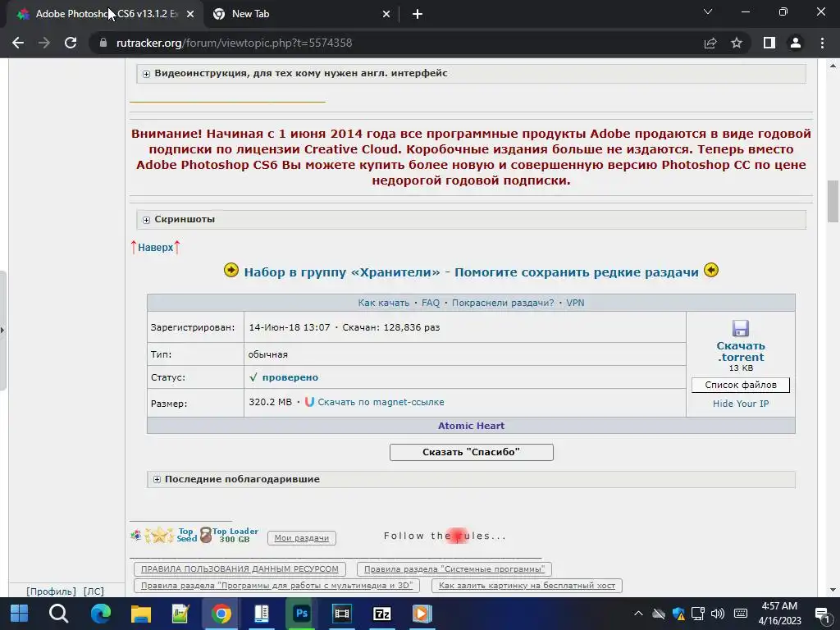840x630 pixels.
Task: Click the scrollbar down arrow
Action: (833, 591)
